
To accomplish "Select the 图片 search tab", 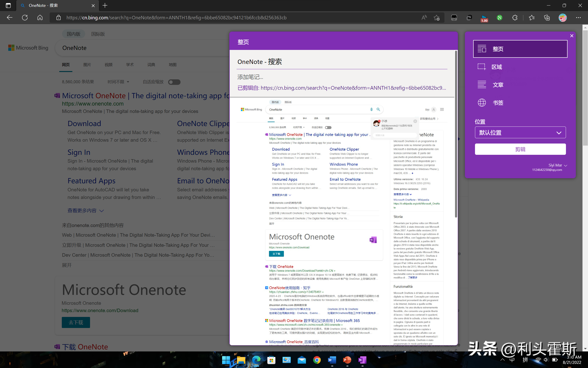I will 87,65.
